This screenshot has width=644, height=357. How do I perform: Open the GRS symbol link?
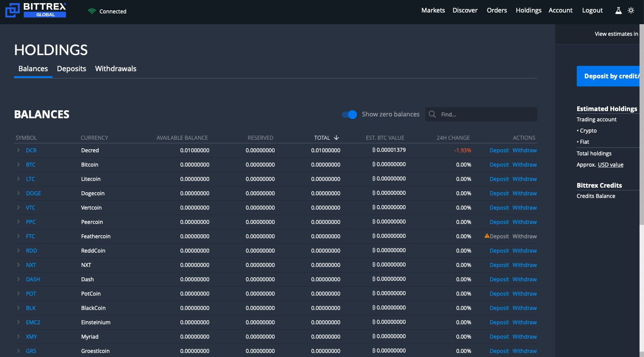[31, 351]
